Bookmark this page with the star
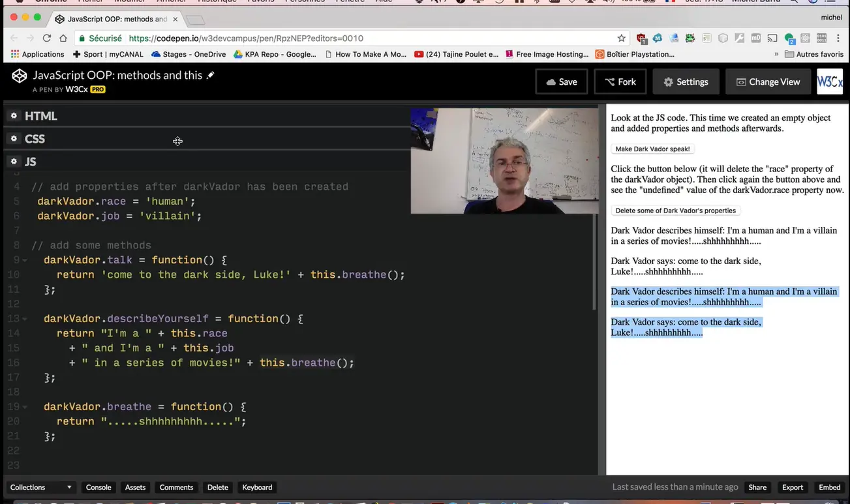The width and height of the screenshot is (850, 504). point(622,38)
